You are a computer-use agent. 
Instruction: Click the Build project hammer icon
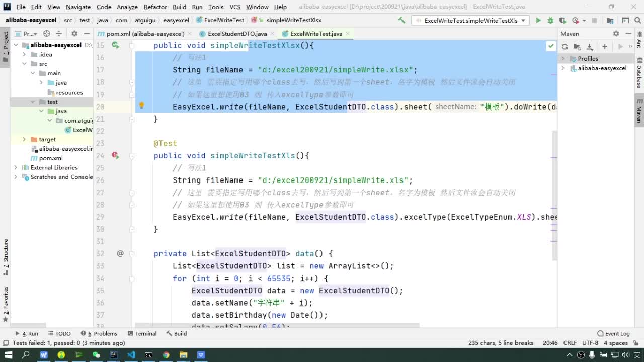click(x=401, y=20)
